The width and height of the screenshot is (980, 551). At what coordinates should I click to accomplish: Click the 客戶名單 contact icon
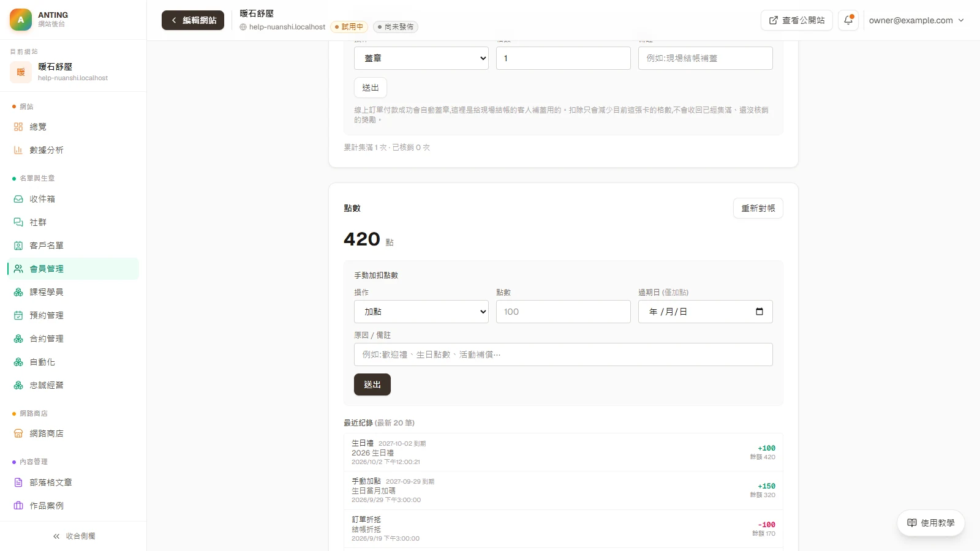coord(18,246)
